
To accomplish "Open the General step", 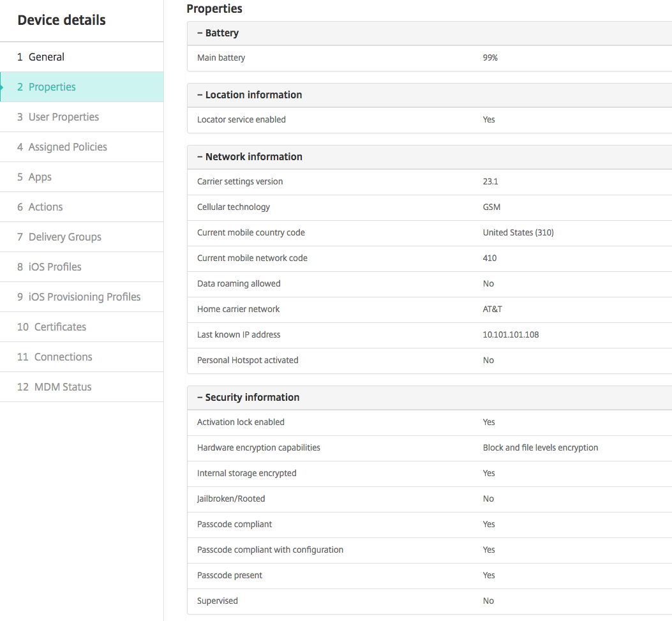I will tap(47, 57).
